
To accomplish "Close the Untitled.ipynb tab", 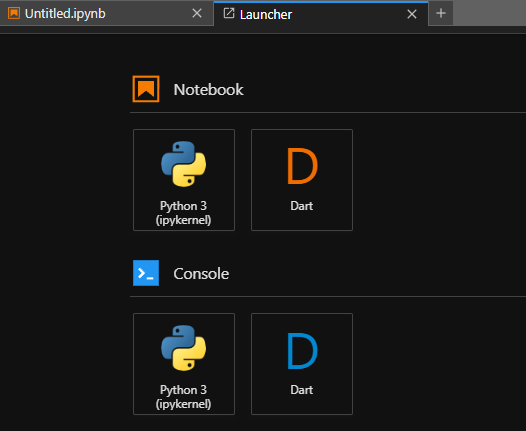I will point(197,13).
